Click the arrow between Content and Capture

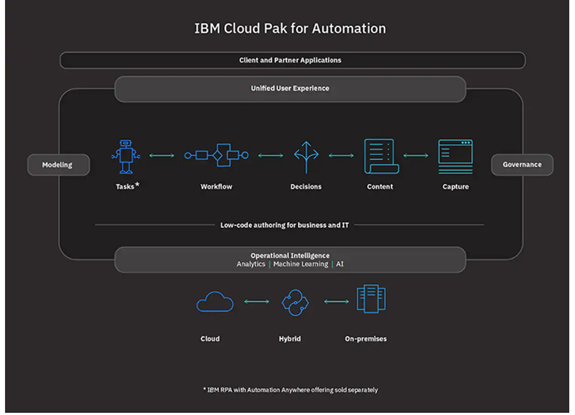tap(416, 155)
